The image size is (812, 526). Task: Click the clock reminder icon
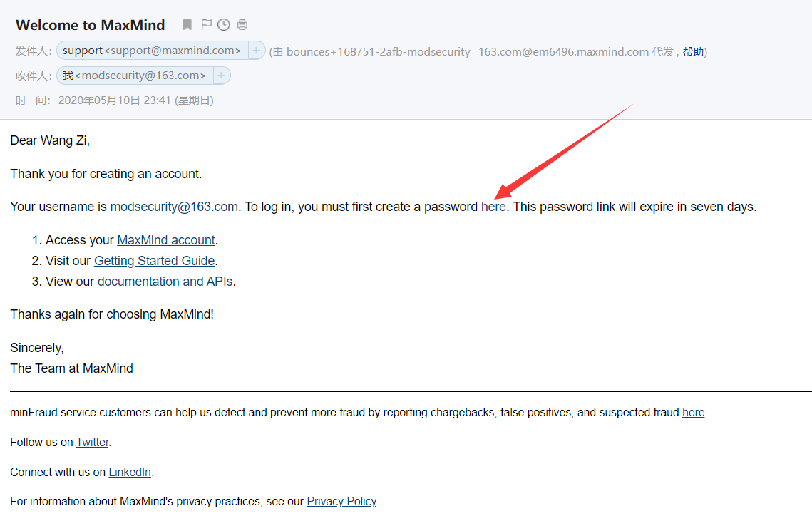coord(224,24)
